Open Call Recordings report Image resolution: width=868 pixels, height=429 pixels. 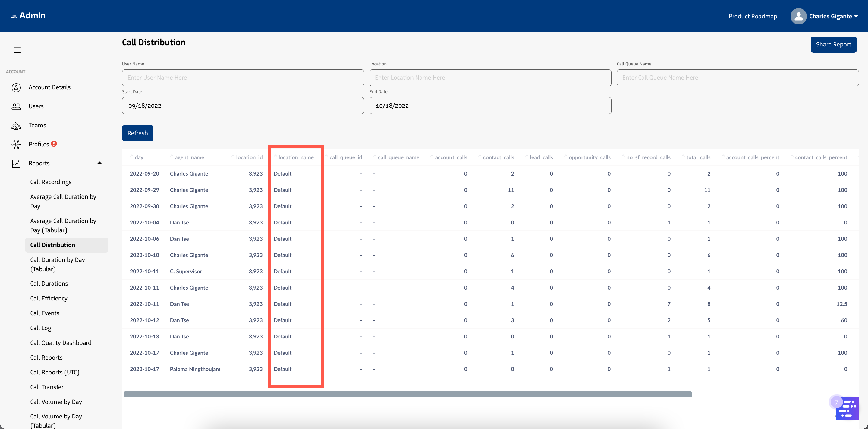click(51, 182)
